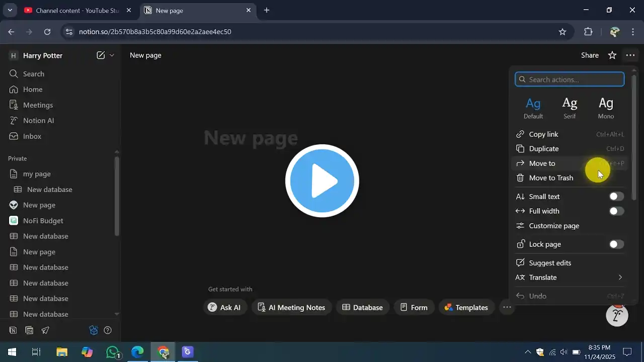Choose Undo in the page menu
The width and height of the screenshot is (644, 362).
pos(570,296)
